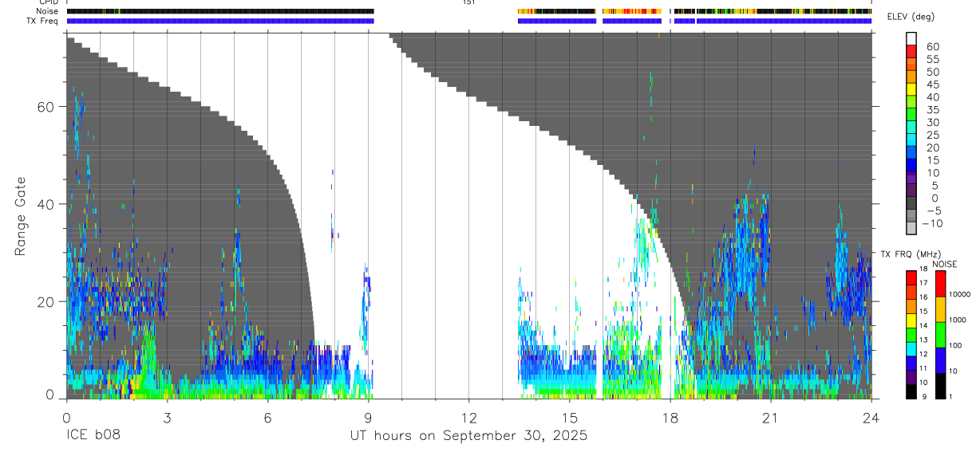Click the '16' label on TX FRQ legend
Viewport: 980px width, 452px height.
[923, 297]
